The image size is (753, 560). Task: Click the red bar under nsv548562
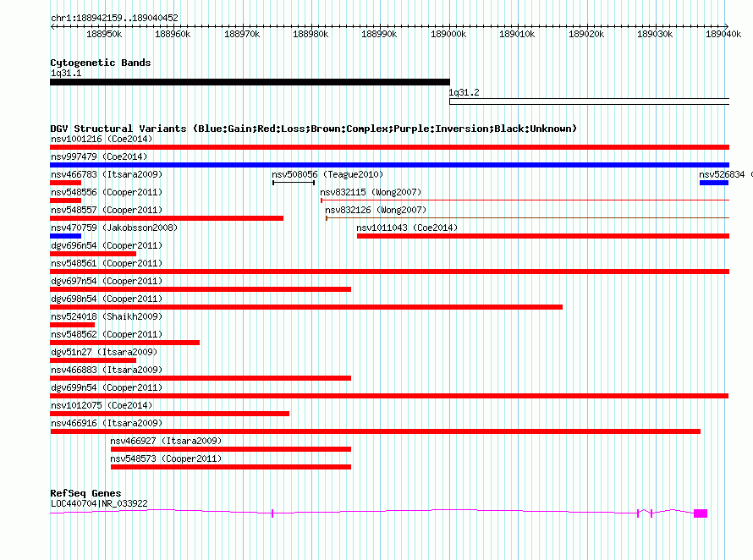tap(125, 343)
